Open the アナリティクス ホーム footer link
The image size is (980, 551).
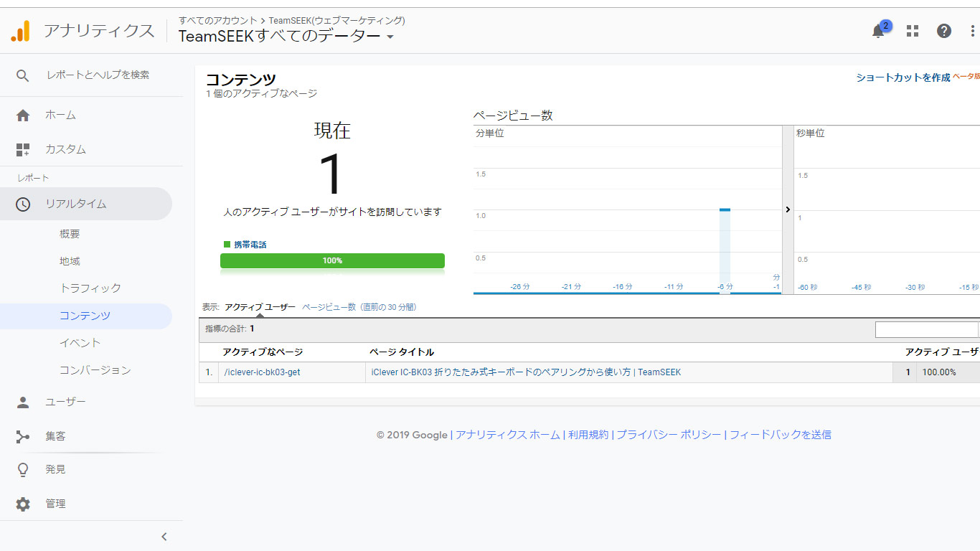[508, 435]
